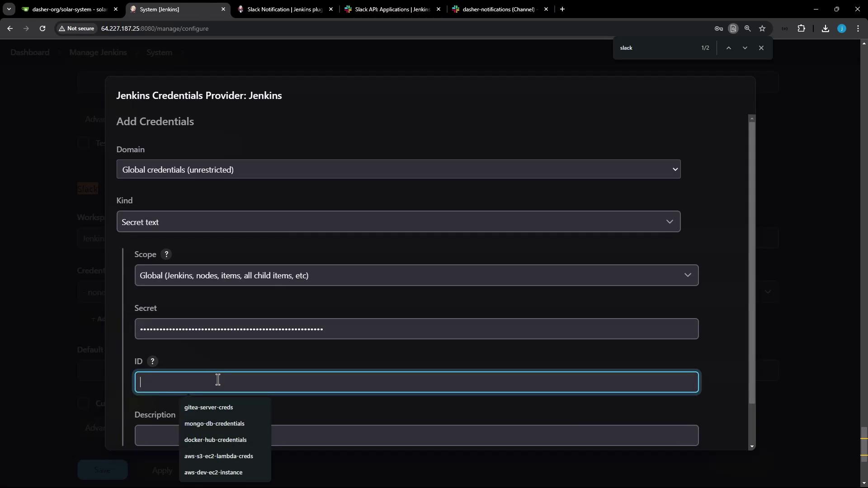
Task: Switch to the dasher-notifications channel tab
Action: (x=498, y=9)
